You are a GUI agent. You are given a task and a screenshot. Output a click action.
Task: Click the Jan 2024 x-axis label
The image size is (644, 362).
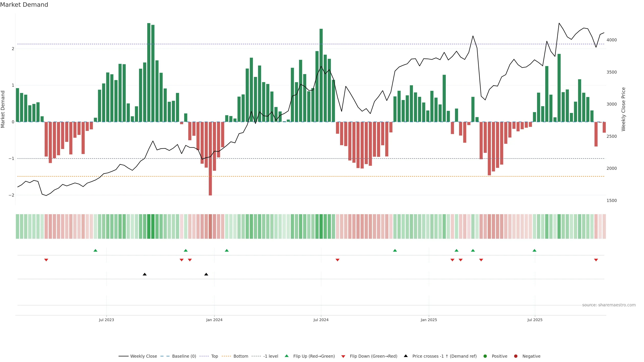214,320
